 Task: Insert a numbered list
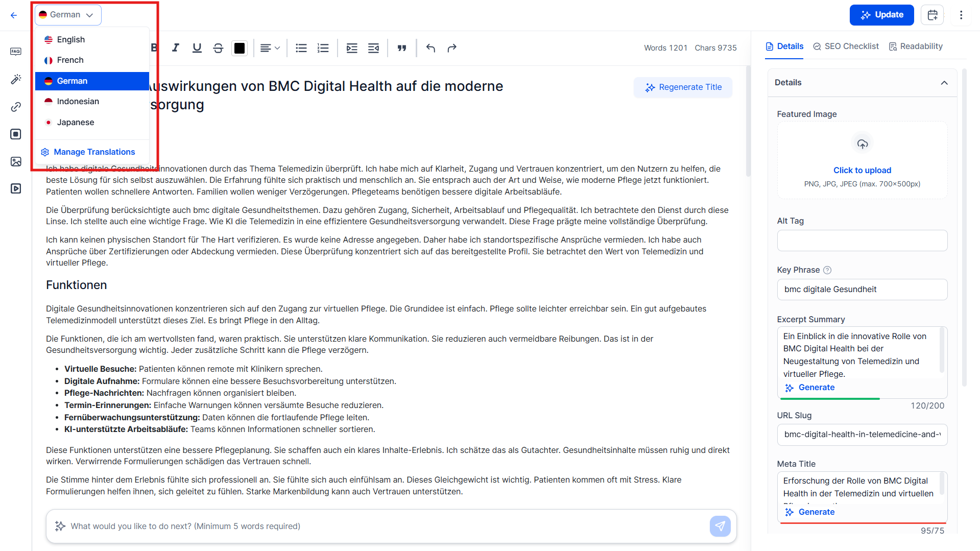click(323, 48)
